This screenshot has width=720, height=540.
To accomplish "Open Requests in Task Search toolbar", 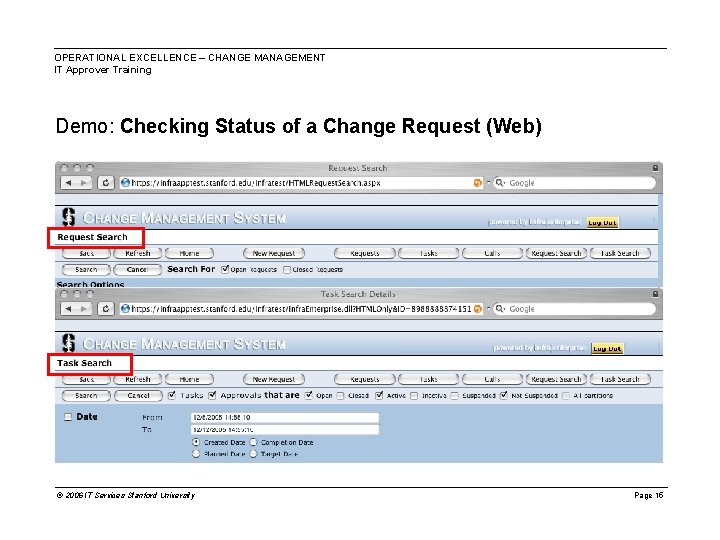I will click(365, 379).
